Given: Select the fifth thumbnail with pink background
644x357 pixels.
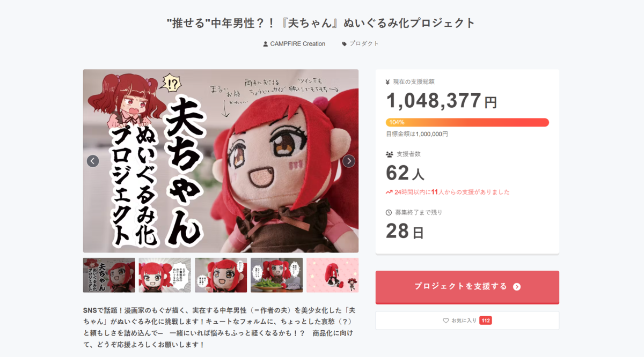Looking at the screenshot, I should (332, 275).
